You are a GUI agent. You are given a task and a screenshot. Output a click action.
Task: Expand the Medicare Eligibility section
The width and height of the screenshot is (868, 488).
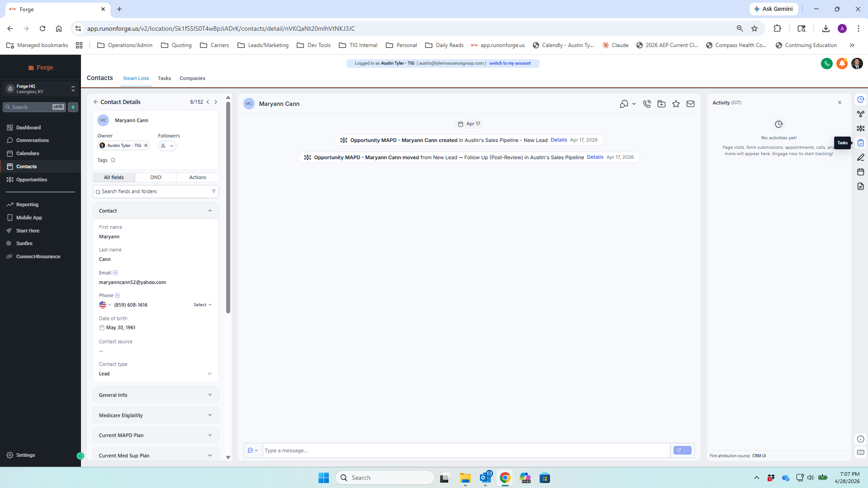[156, 415]
